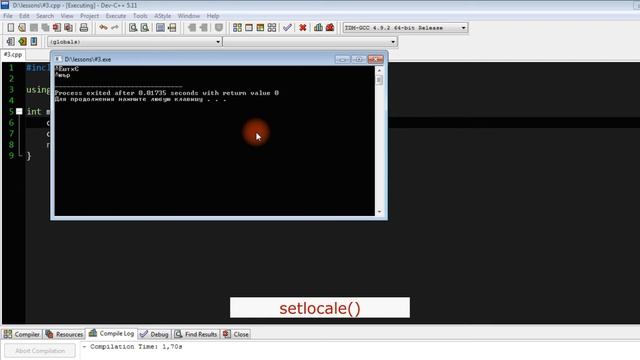This screenshot has width=640, height=360.
Task: Click the Run toolbar icon
Action: click(x=249, y=27)
